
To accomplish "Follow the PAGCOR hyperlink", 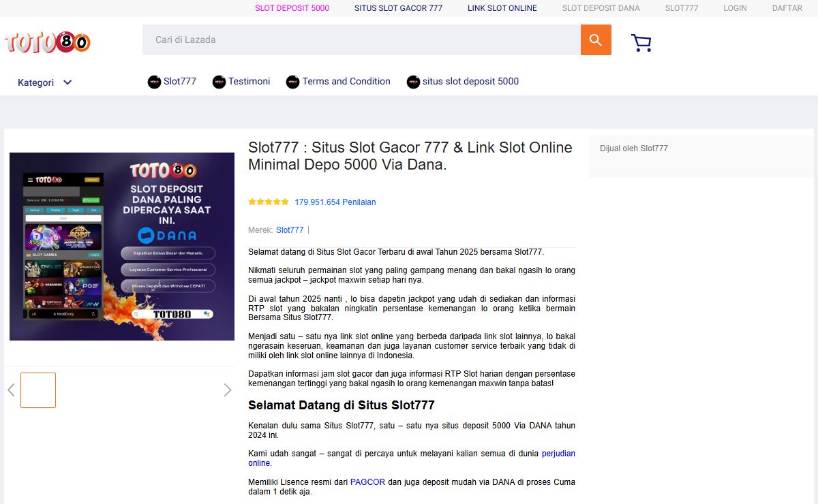I will (367, 482).
